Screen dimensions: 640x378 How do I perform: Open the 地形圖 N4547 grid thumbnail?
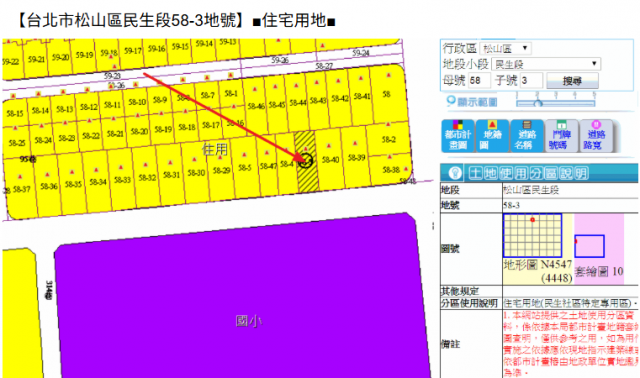[532, 236]
